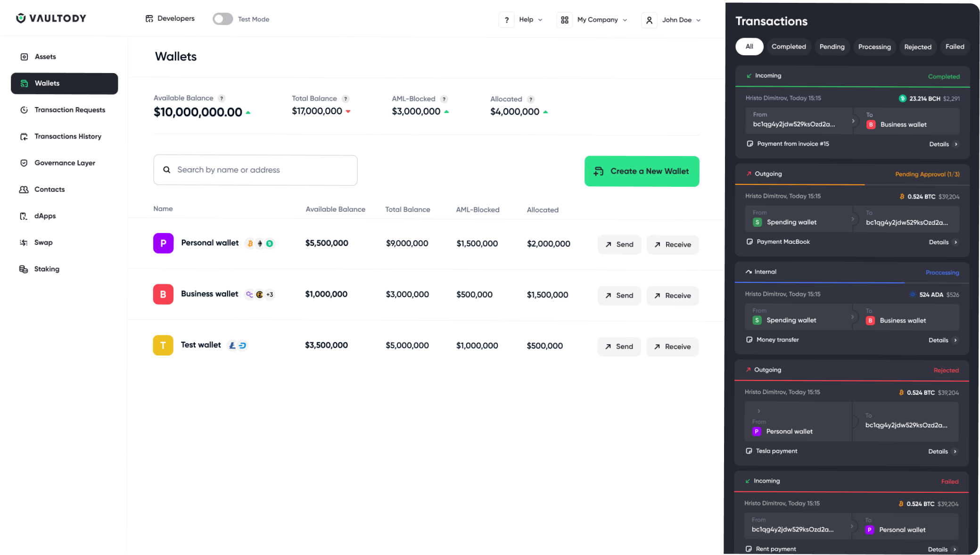Filter transactions by Completed
Viewport: 980px width, 555px height.
[789, 47]
